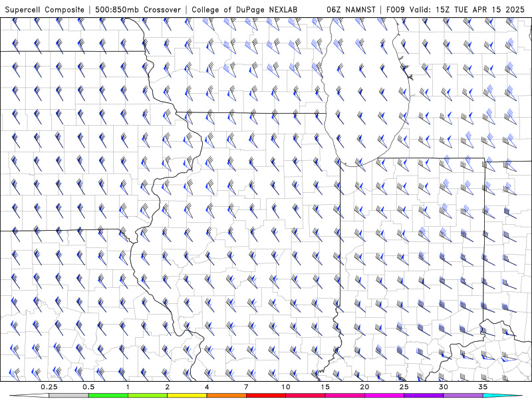Select the magenta 20–25 color bar segment
Viewport: 532px width, 399px height.
pos(384,396)
